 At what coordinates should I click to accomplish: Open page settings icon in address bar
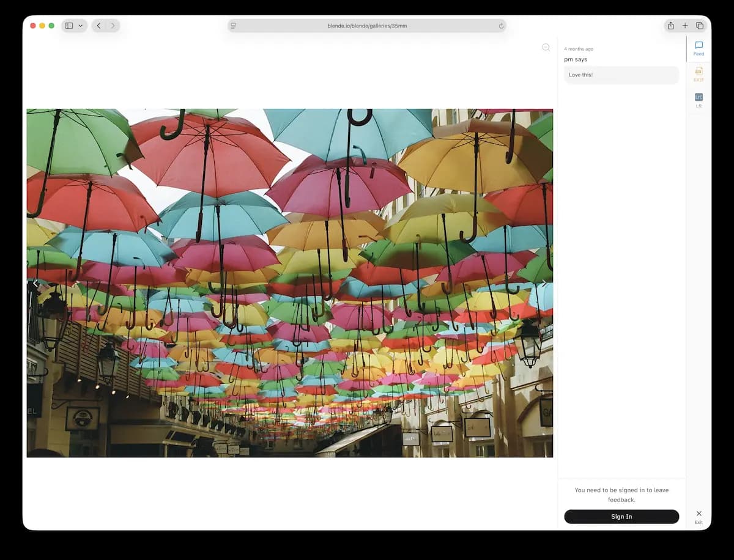coord(234,26)
